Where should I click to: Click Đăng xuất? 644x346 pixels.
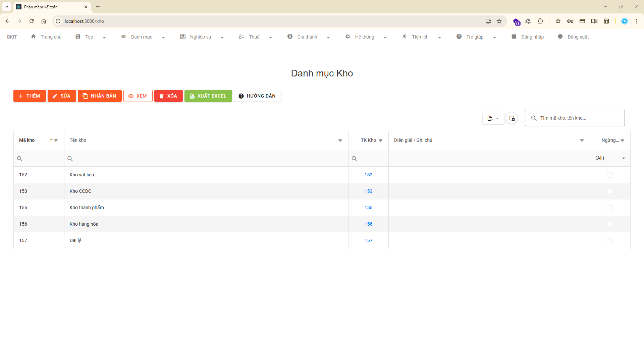(x=573, y=37)
